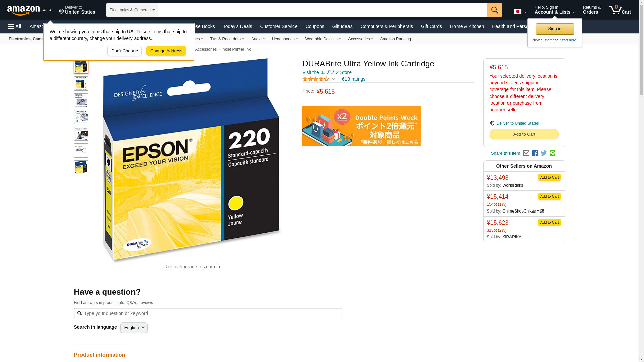Open the Today's Deals menu item
Screen dimensions: 644x362
[x=237, y=26]
